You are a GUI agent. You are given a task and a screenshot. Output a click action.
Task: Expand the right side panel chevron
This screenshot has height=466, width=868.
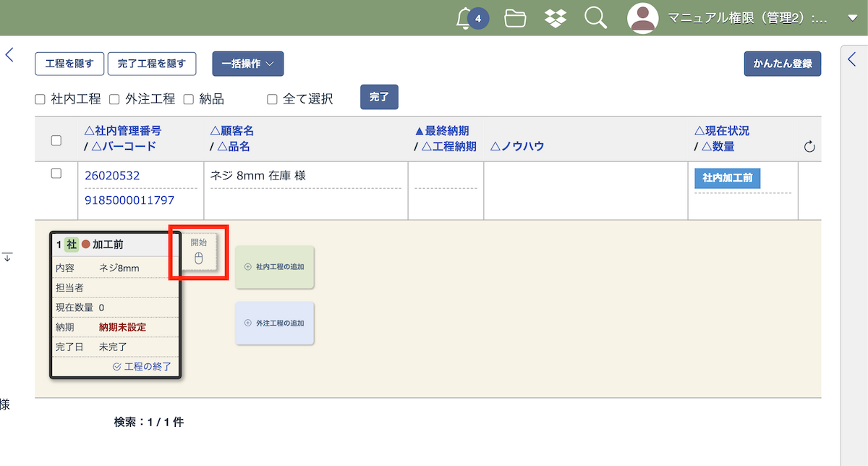[x=851, y=60]
